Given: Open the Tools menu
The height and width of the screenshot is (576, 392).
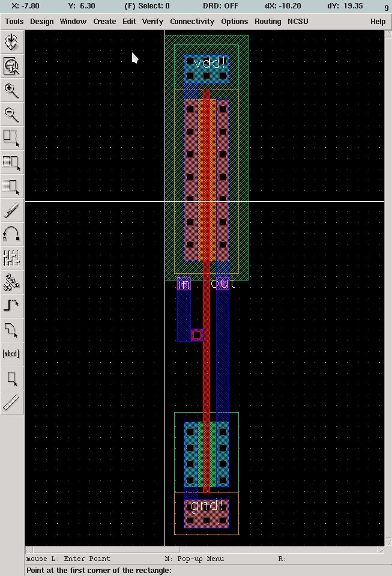Looking at the screenshot, I should pos(14,21).
